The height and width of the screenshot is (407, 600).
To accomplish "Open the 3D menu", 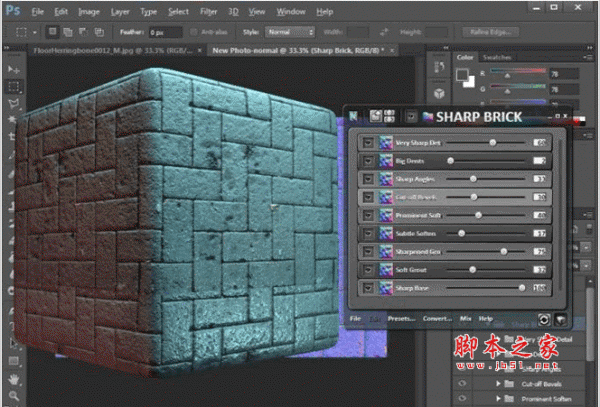I will 233,12.
